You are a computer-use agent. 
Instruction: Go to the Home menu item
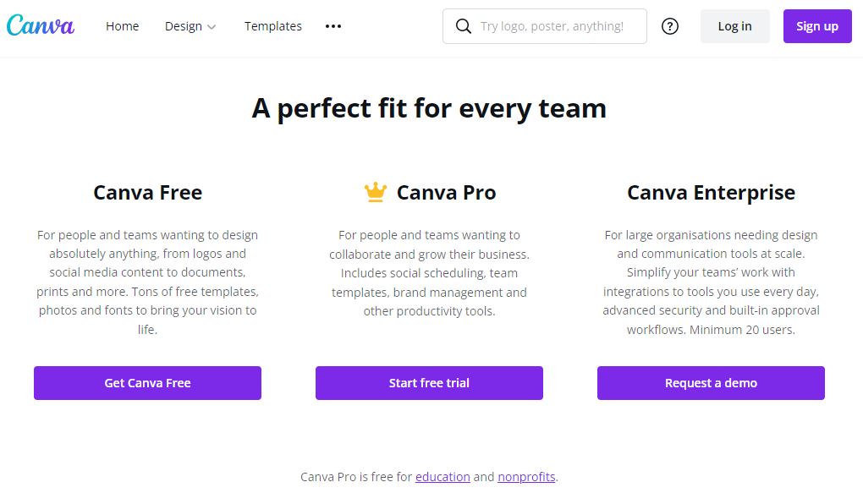[x=122, y=26]
